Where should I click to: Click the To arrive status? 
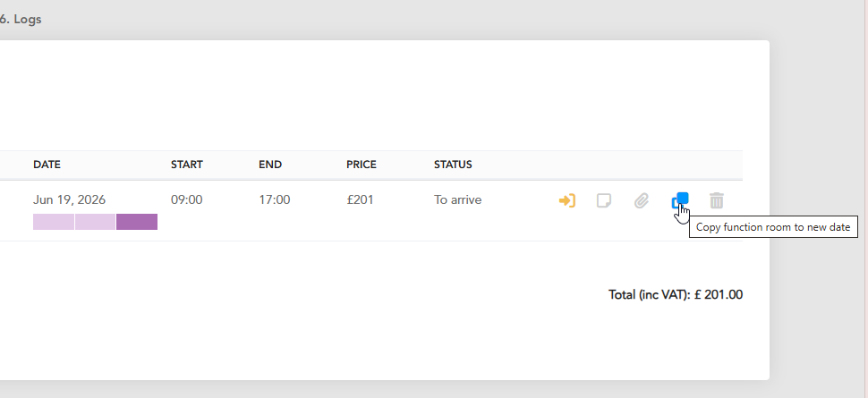tap(458, 199)
